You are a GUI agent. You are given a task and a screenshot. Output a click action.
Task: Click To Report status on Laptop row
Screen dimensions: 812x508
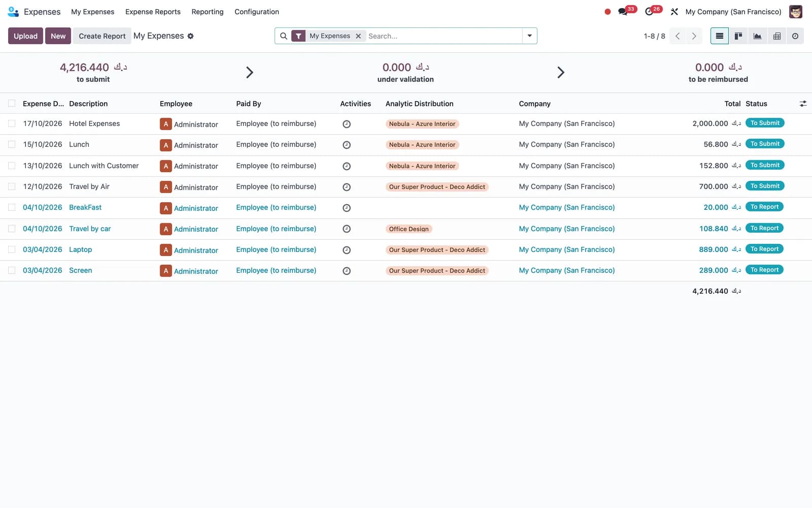(x=764, y=249)
